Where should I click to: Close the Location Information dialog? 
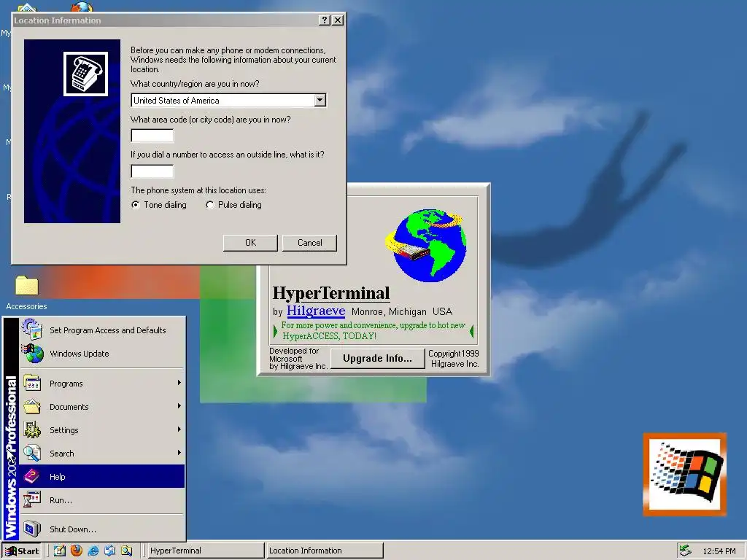pyautogui.click(x=338, y=20)
